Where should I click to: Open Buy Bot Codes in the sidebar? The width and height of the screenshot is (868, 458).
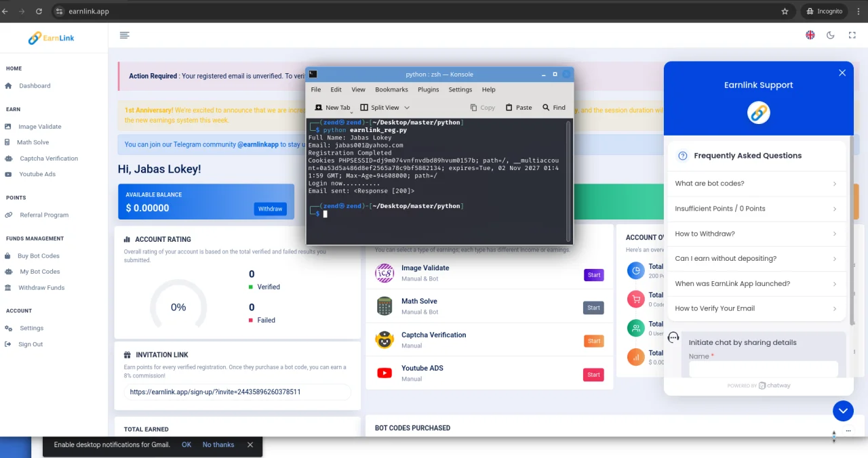[39, 256]
